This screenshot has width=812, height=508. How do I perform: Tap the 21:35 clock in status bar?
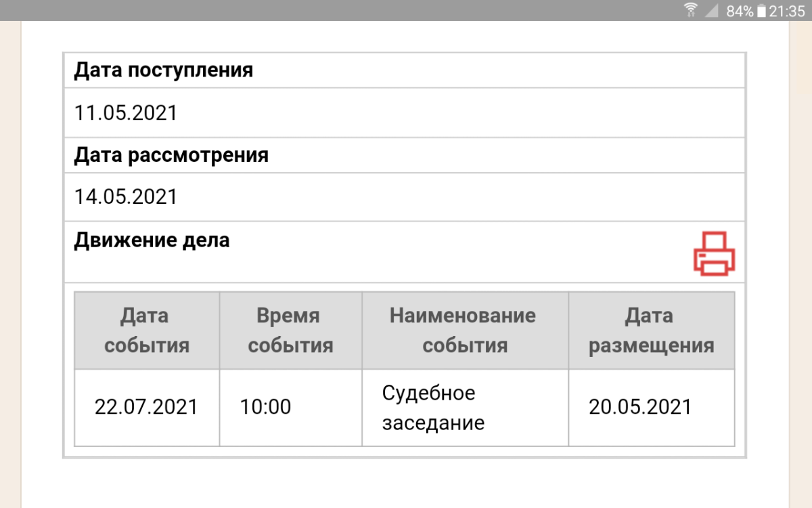coord(787,11)
